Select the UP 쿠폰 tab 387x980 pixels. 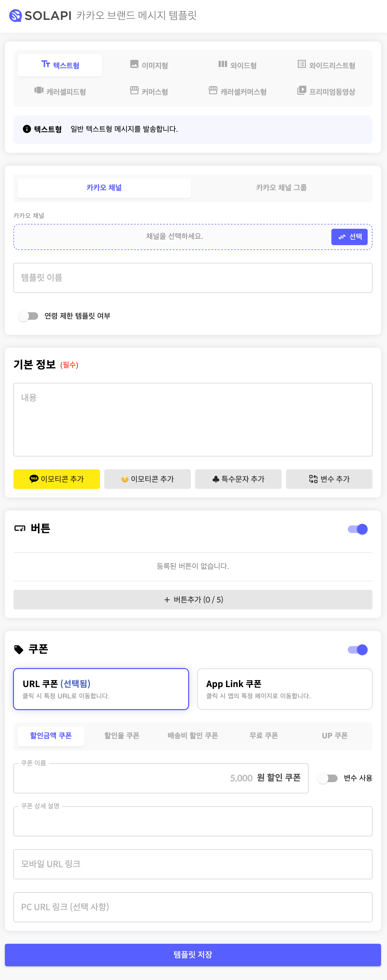coord(334,736)
